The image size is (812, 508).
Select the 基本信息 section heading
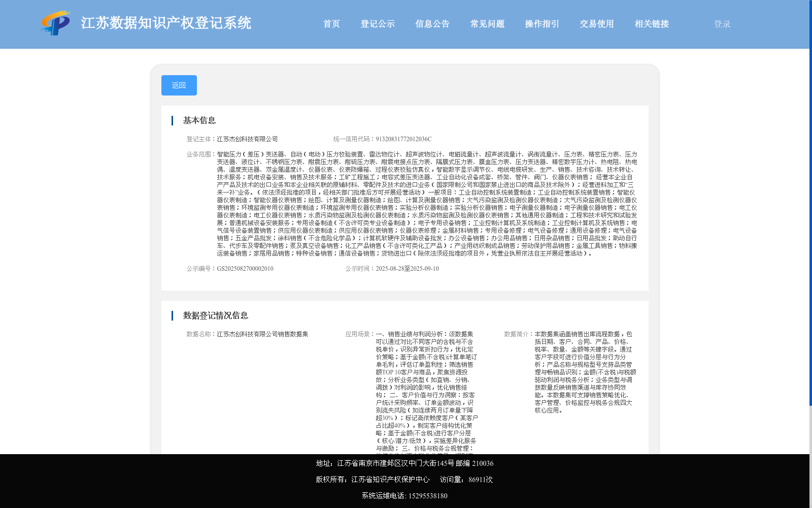199,120
